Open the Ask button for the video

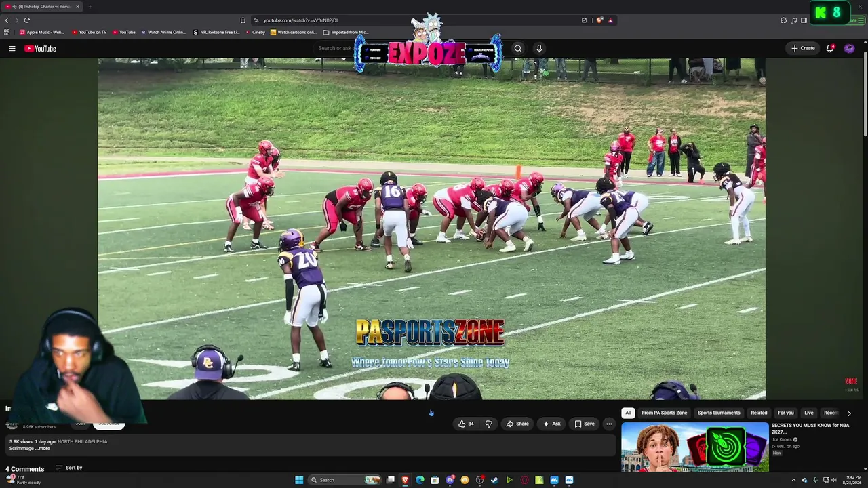551,424
